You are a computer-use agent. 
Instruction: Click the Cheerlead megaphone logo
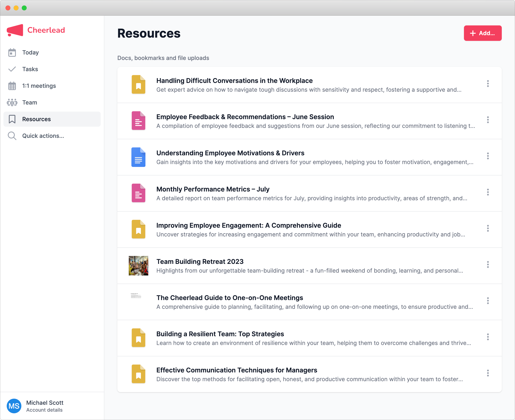point(15,30)
